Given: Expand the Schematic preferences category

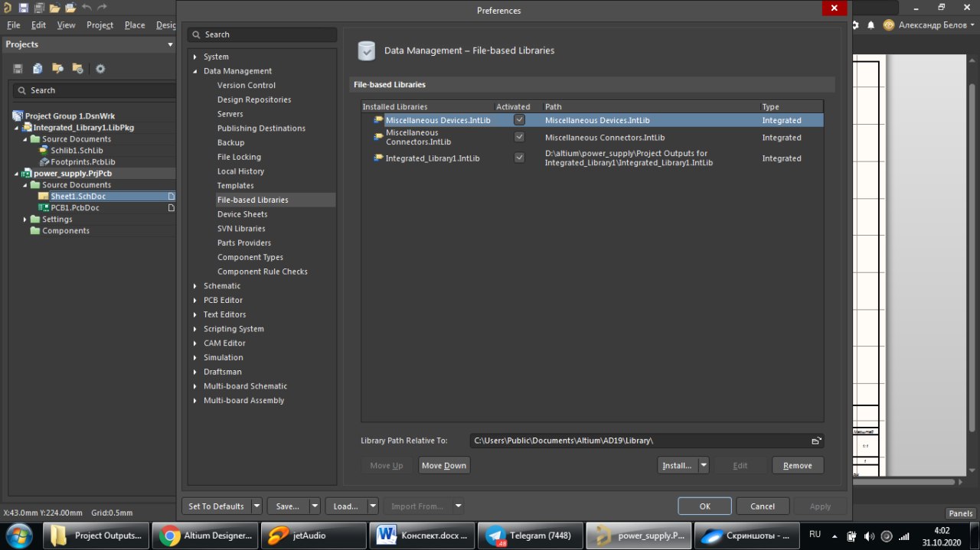Looking at the screenshot, I should click(x=195, y=286).
